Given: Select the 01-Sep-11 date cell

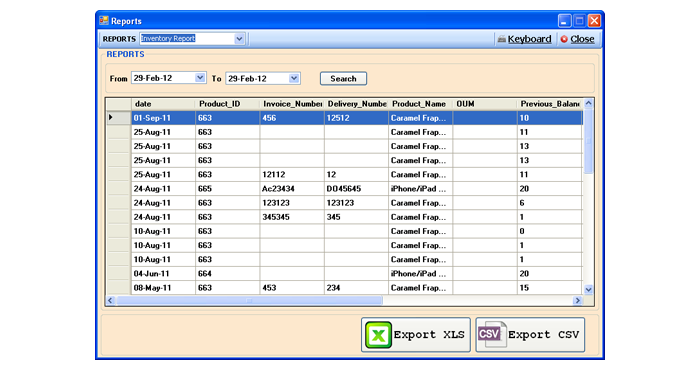Looking at the screenshot, I should 163,118.
